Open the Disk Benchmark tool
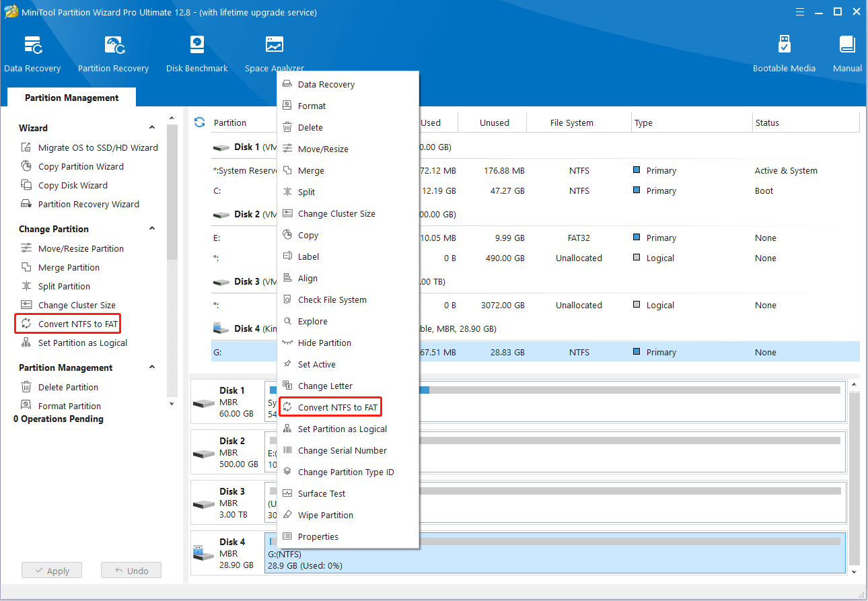The image size is (868, 601). [197, 54]
